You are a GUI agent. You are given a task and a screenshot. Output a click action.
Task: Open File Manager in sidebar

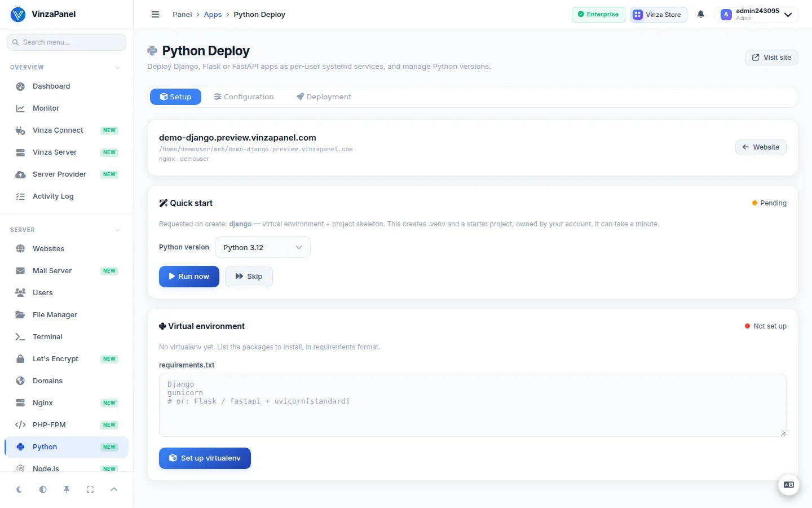click(x=67, y=315)
